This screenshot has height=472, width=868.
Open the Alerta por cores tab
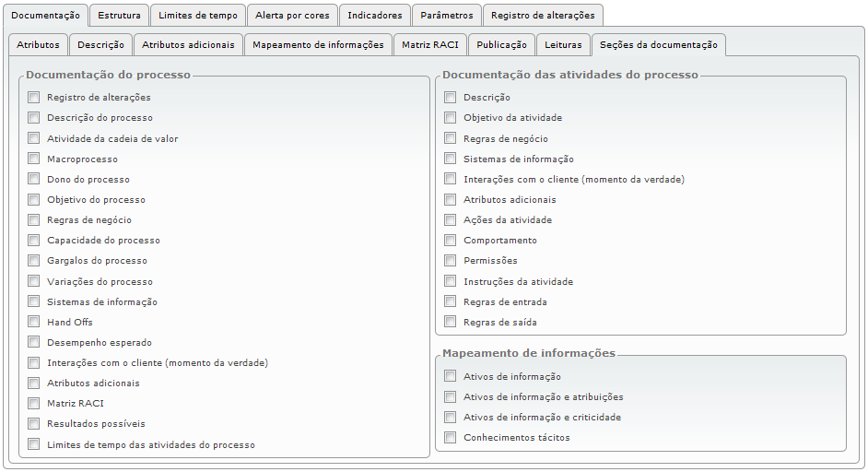(292, 16)
